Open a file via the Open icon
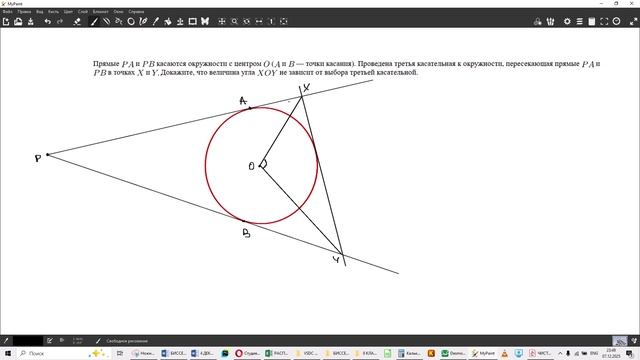640x360 pixels. pyautogui.click(x=18, y=21)
